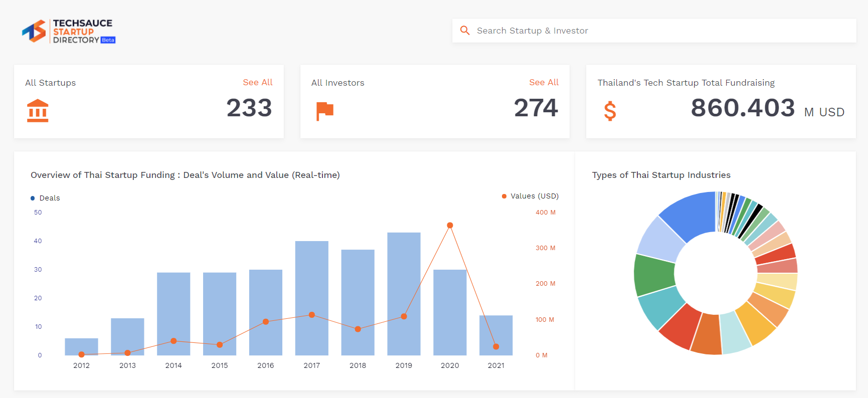This screenshot has height=398, width=868.
Task: Click the orange flag investors icon
Action: pos(325,111)
